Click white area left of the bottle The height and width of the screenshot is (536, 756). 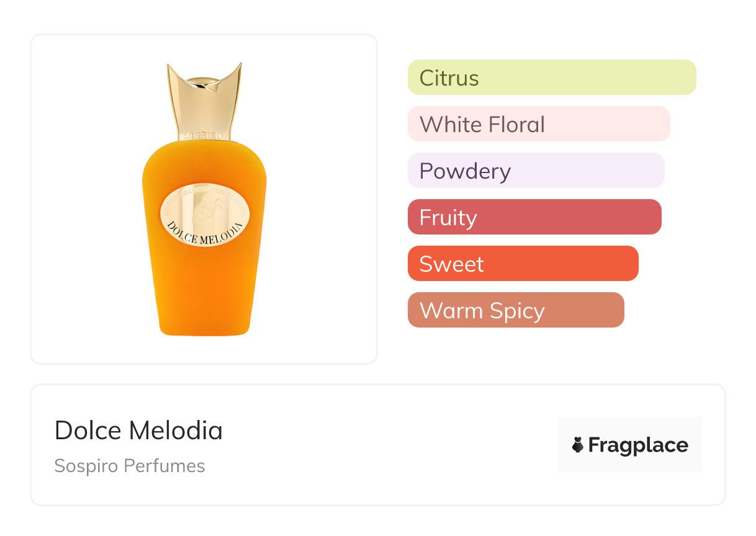(x=87, y=199)
